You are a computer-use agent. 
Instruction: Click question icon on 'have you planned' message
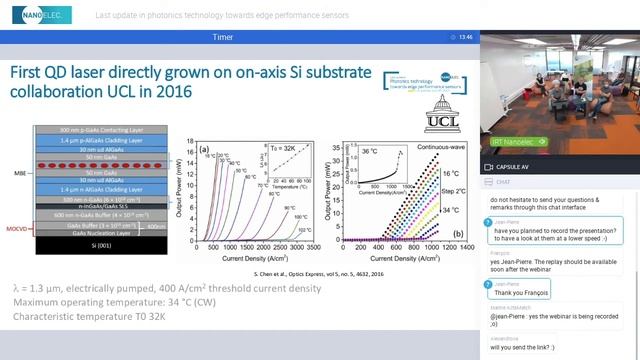488,222
